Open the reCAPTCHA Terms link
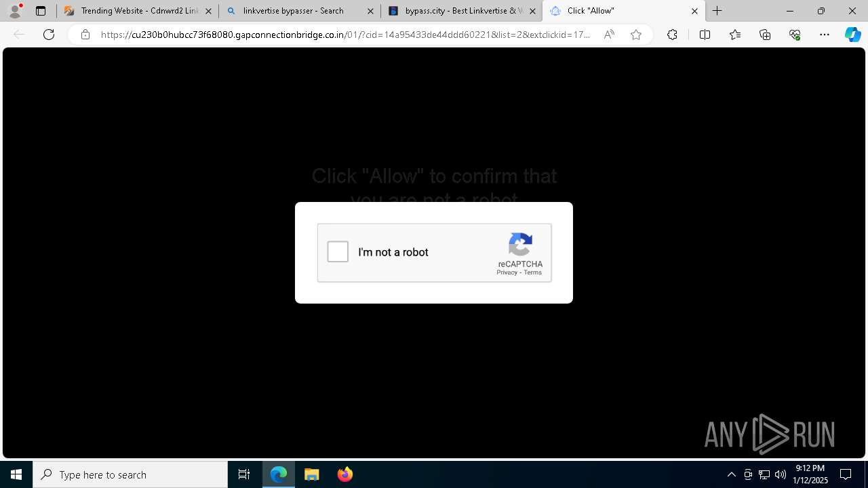 (x=532, y=272)
